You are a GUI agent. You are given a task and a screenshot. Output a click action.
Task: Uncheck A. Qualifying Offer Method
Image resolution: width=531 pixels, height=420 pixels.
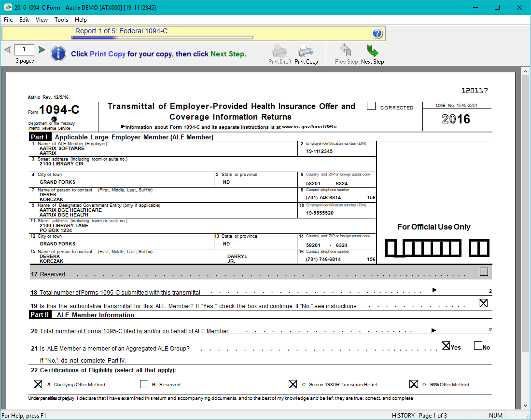38,384
